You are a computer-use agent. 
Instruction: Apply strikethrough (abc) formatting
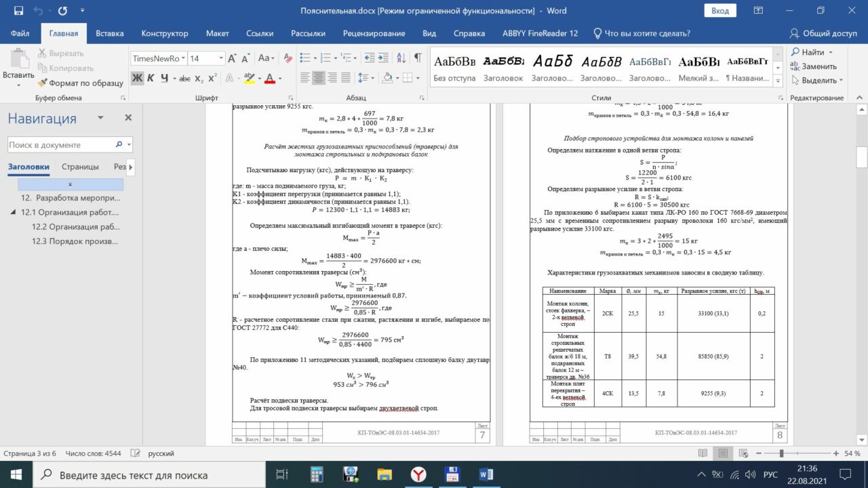coord(184,78)
